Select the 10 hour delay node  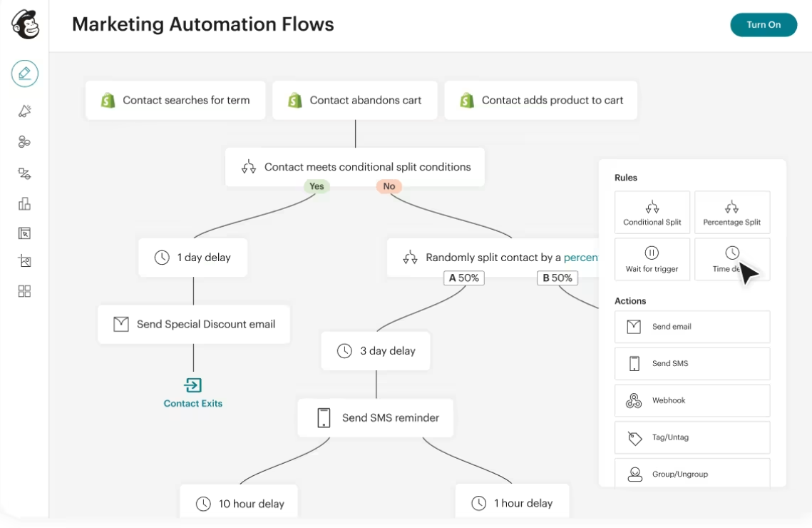coord(239,502)
